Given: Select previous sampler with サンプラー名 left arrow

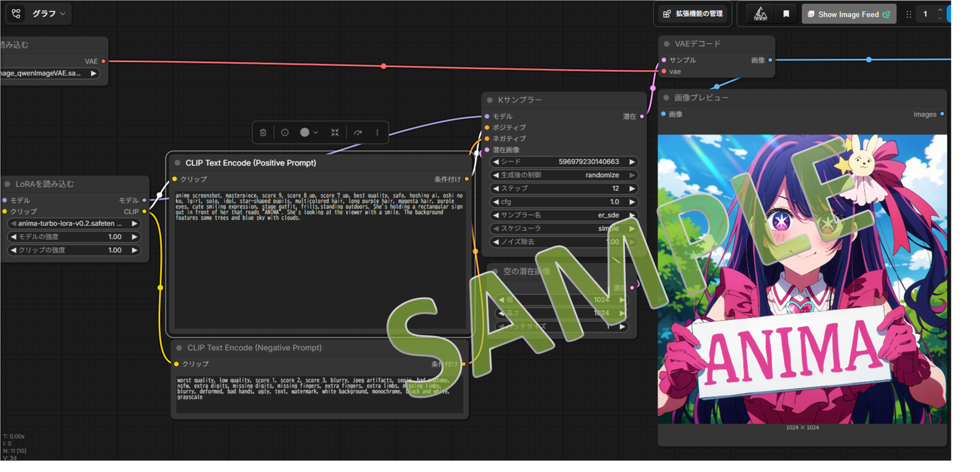Looking at the screenshot, I should tap(496, 216).
